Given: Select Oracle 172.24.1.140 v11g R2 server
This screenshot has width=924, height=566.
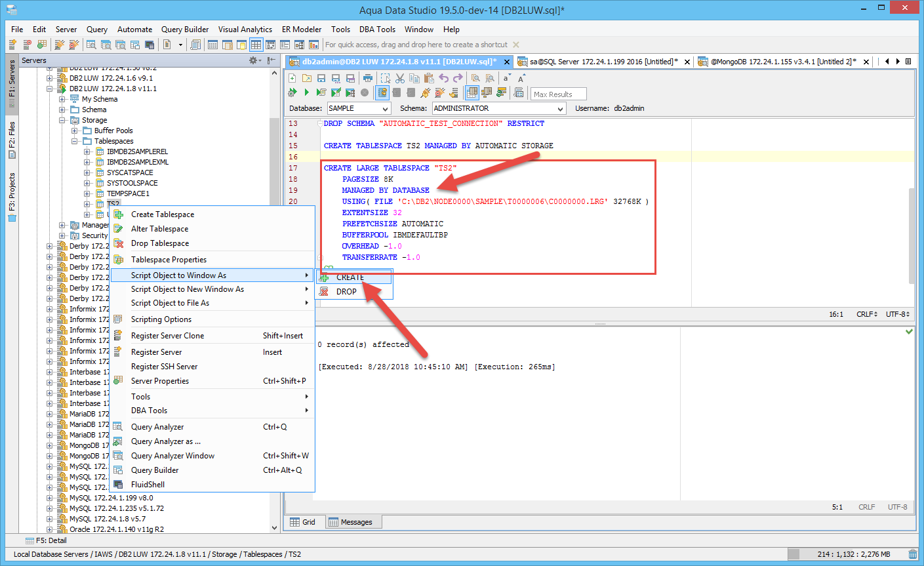Looking at the screenshot, I should pos(117,529).
